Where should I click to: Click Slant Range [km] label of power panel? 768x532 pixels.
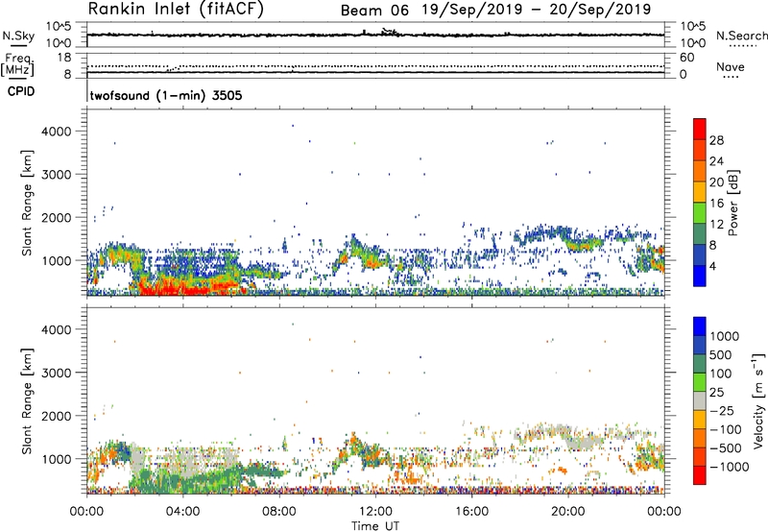tap(28, 203)
